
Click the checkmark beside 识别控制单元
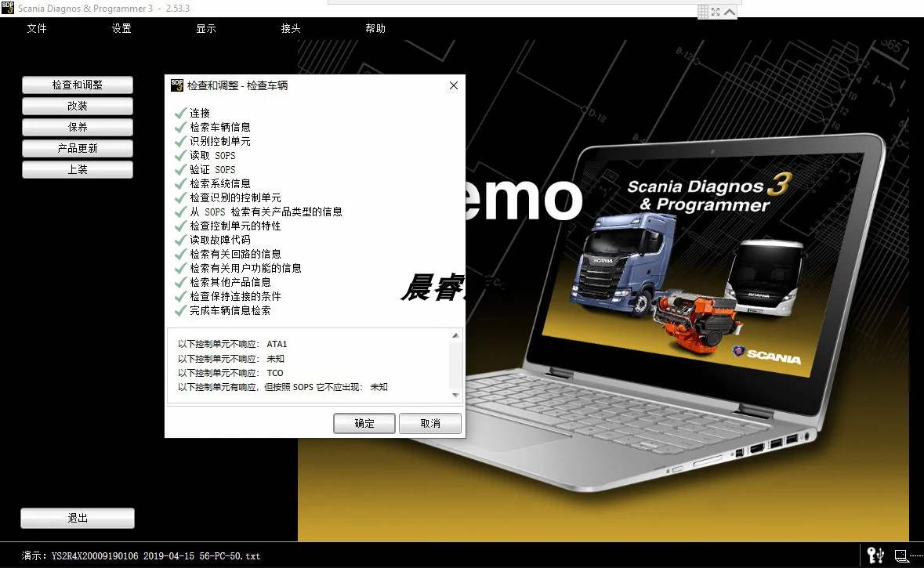pos(180,141)
